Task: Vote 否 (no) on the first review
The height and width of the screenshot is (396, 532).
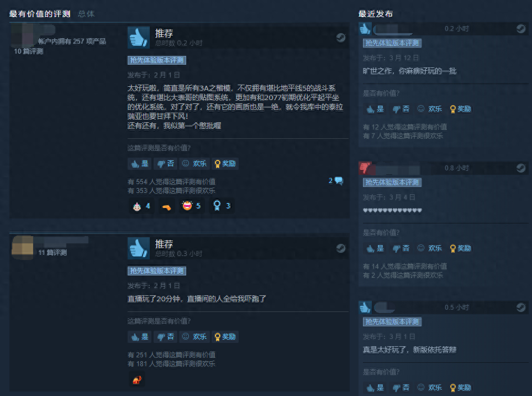Action: click(x=165, y=164)
